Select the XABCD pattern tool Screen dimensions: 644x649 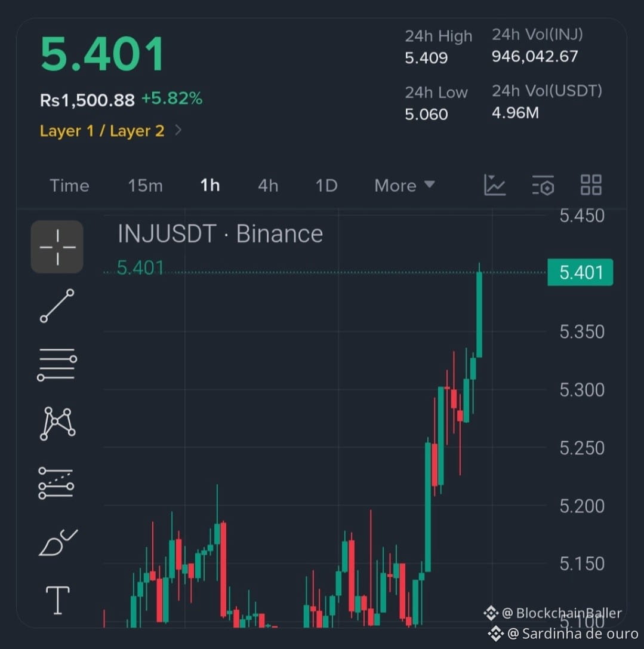coord(57,423)
